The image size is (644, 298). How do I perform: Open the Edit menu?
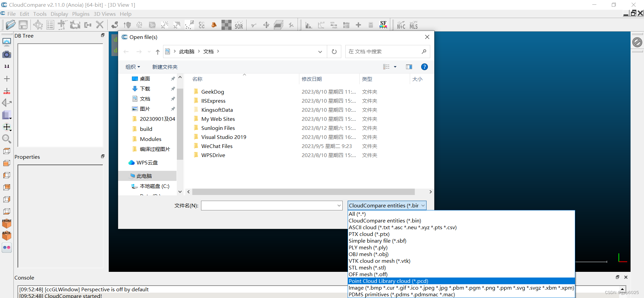point(24,14)
